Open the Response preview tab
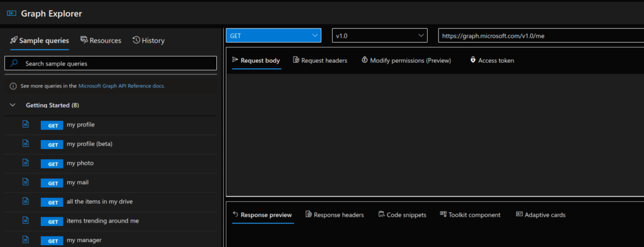This screenshot has width=644, height=247. coord(262,215)
